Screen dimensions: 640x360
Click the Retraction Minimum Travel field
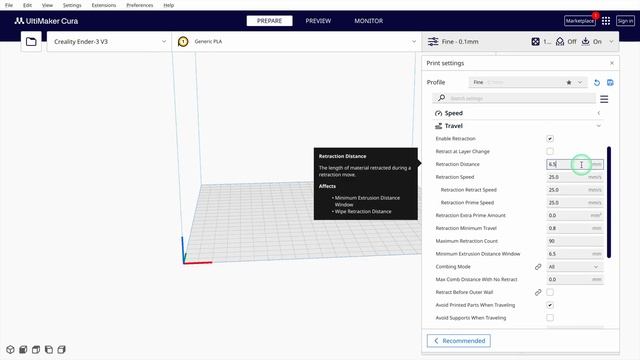coord(575,228)
